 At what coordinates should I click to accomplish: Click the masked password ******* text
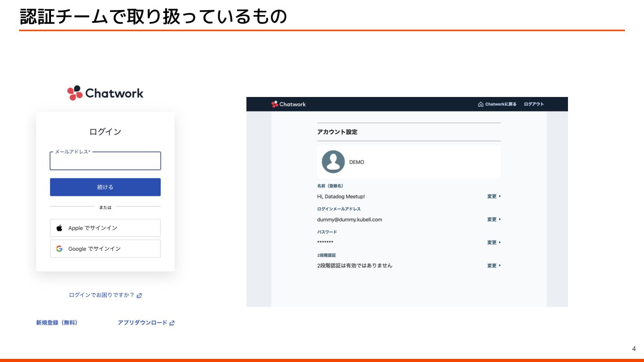(325, 242)
